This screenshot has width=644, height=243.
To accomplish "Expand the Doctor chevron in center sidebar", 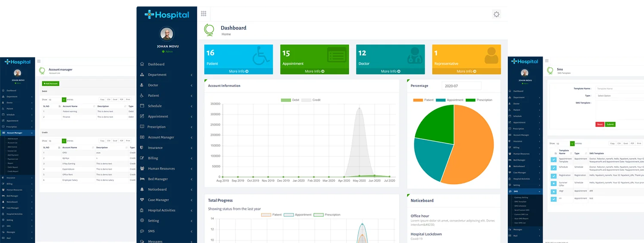I will tap(191, 85).
